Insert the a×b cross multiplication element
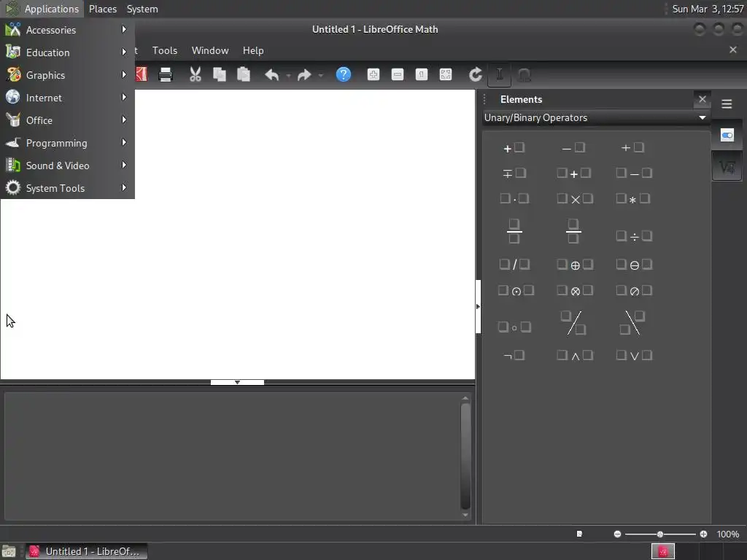Image resolution: width=747 pixels, height=560 pixels. pyautogui.click(x=575, y=199)
